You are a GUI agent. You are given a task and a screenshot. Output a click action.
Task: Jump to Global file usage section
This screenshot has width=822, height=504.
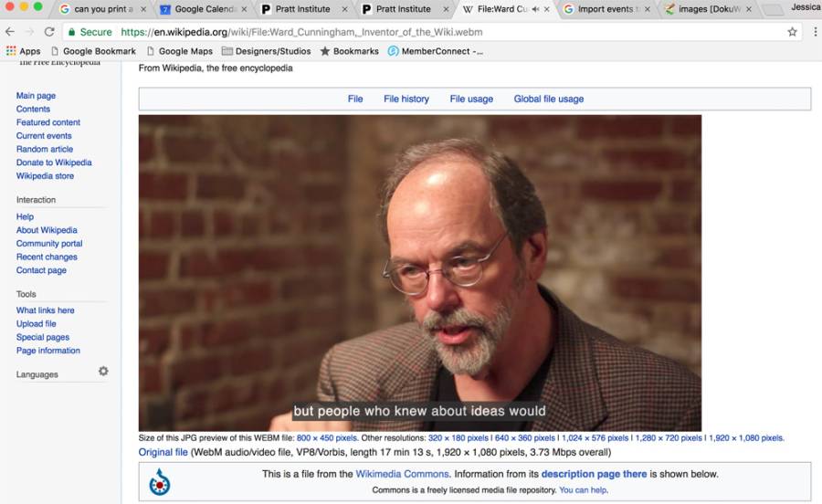click(548, 99)
